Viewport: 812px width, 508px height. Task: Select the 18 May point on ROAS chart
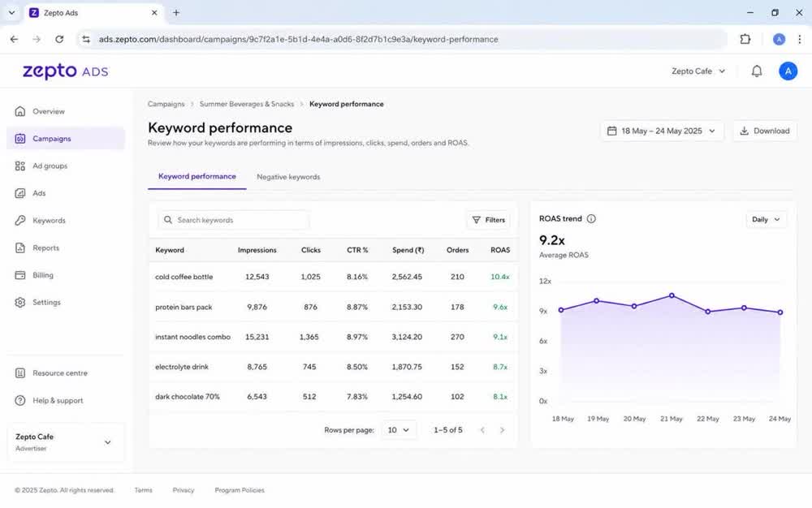561,310
